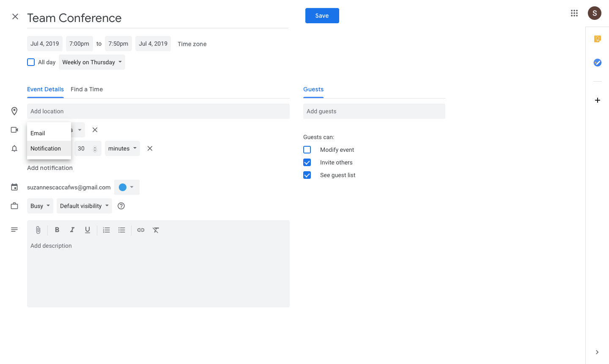Focus the Add location field

(158, 111)
